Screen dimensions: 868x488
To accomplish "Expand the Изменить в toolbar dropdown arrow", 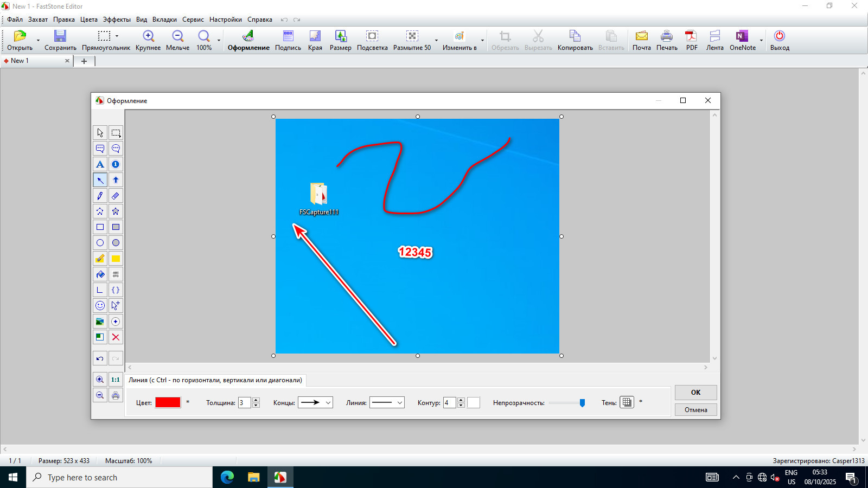I will click(482, 40).
